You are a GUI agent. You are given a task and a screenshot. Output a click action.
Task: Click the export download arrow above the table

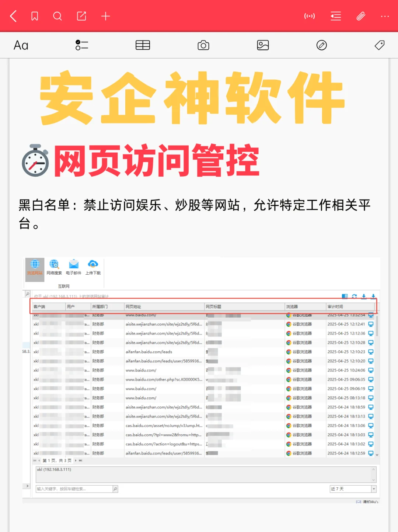364,296
